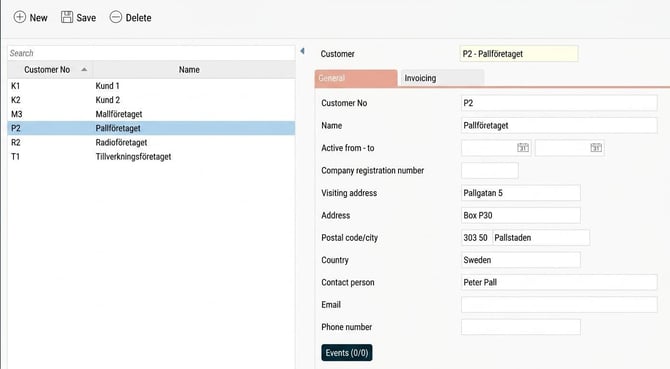Click the Delete minus icon

[x=116, y=17]
